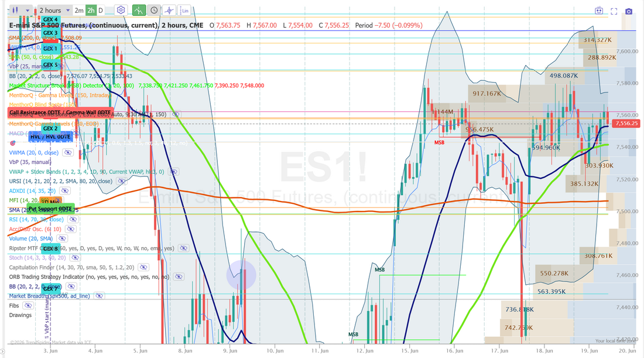
Task: Switch to the D daily timeframe
Action: [x=101, y=11]
